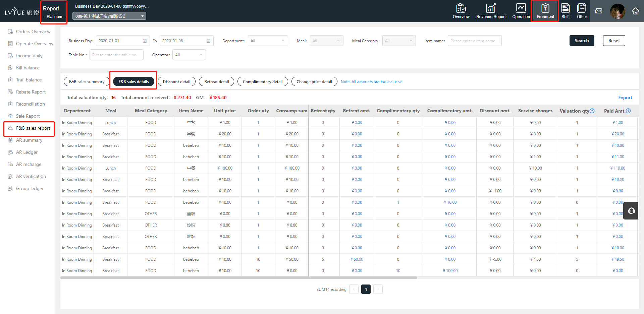The image size is (644, 314).
Task: Expand the Meal Category dropdown
Action: pos(399,41)
